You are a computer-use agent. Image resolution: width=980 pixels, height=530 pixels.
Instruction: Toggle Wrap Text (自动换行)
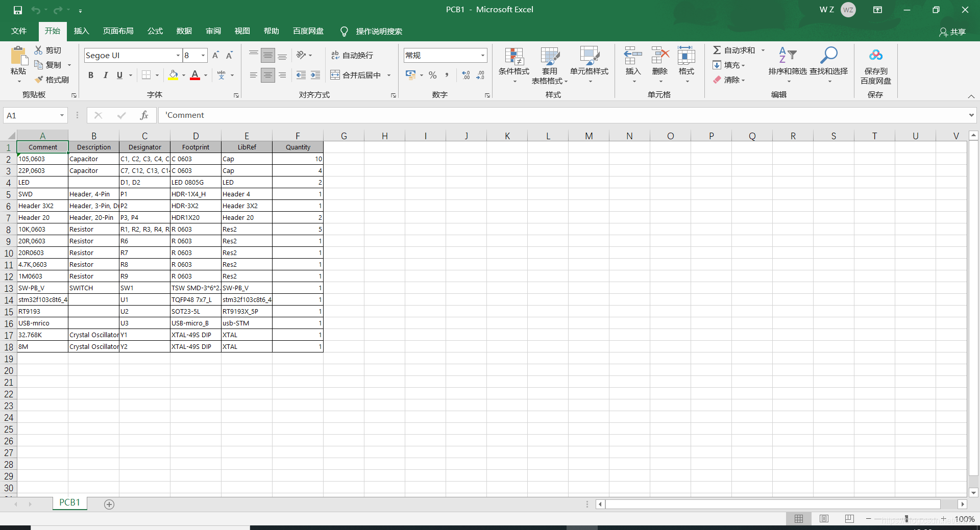[x=352, y=55]
